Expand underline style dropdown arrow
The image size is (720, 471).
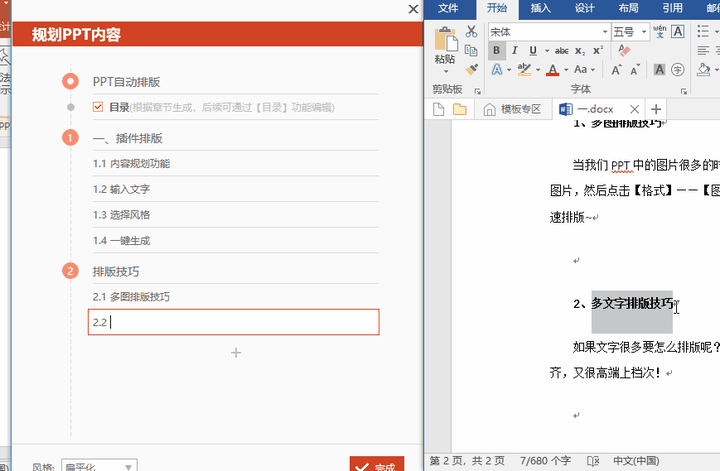click(547, 51)
